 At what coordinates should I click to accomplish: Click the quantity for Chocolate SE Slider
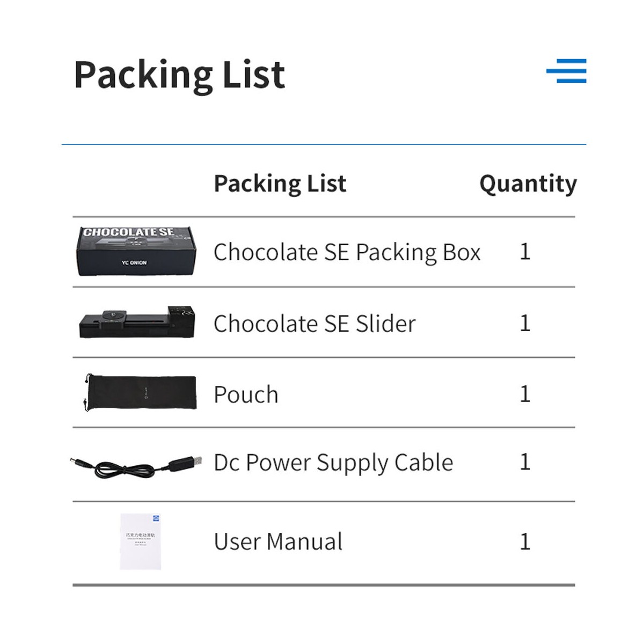(x=525, y=323)
